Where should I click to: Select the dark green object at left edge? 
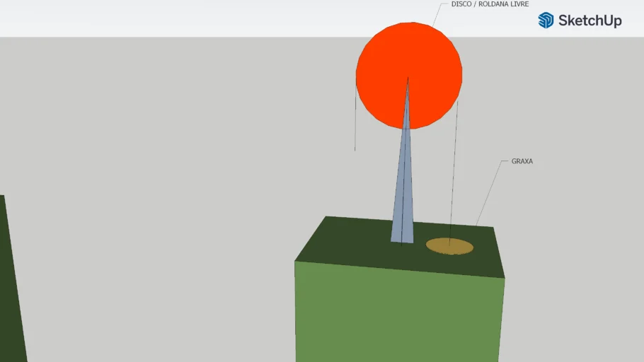click(10, 297)
